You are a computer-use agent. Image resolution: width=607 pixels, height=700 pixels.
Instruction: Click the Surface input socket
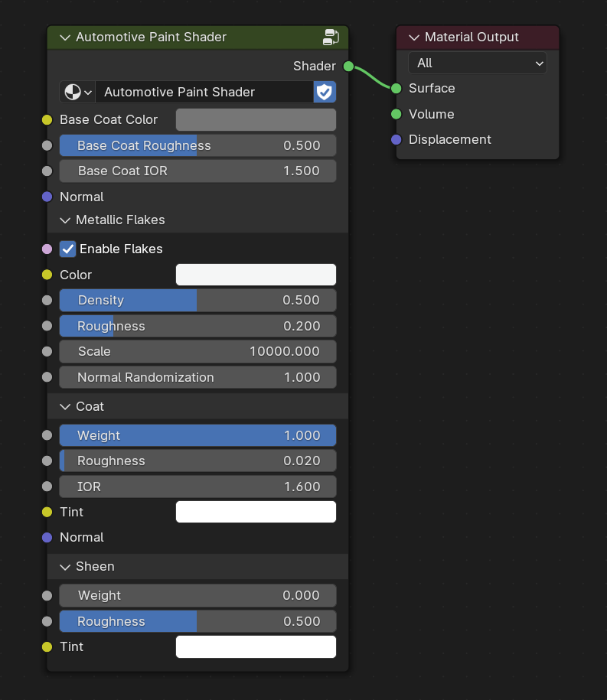397,88
